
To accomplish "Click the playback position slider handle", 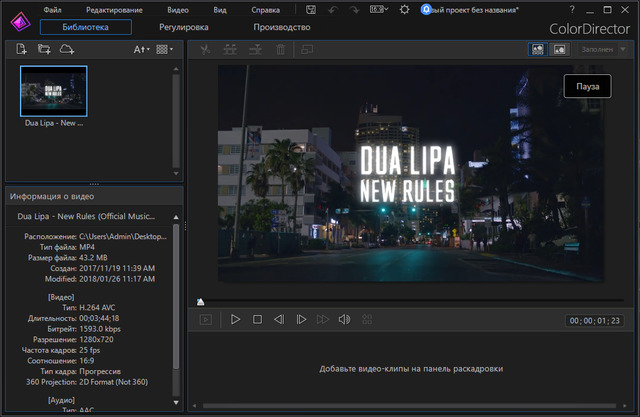I will [201, 301].
